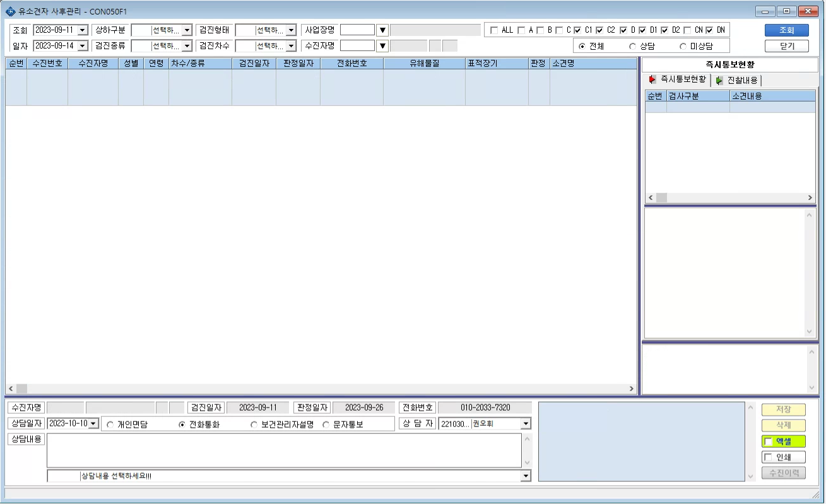
Task: Click green flag icon on 진찰내용 tab
Action: 720,80
